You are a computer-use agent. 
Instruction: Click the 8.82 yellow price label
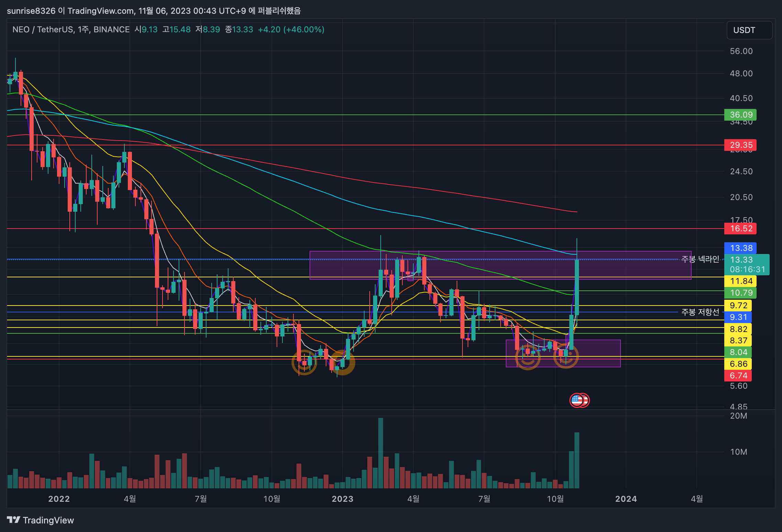738,329
